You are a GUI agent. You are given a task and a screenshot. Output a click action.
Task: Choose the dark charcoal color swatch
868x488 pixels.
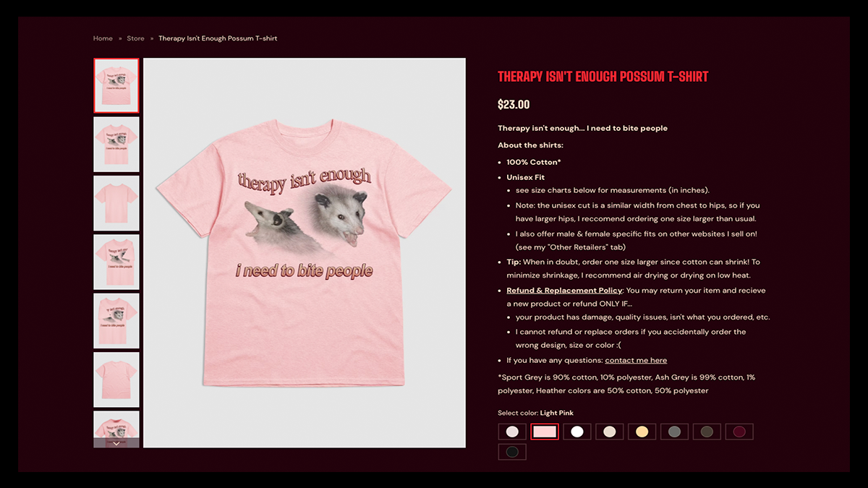click(x=707, y=432)
